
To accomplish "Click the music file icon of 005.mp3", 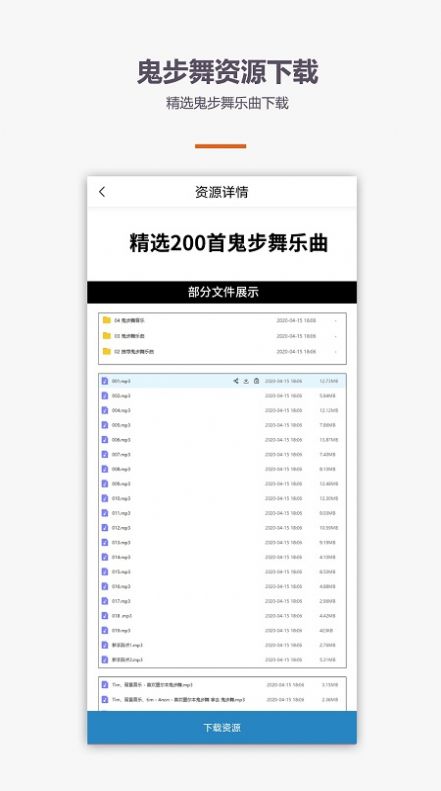I will click(105, 425).
